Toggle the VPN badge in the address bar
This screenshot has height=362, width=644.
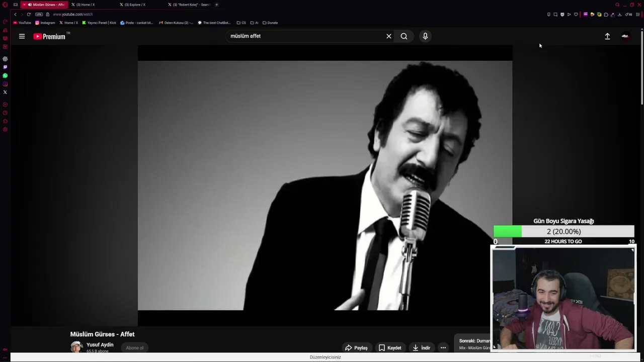[40, 14]
